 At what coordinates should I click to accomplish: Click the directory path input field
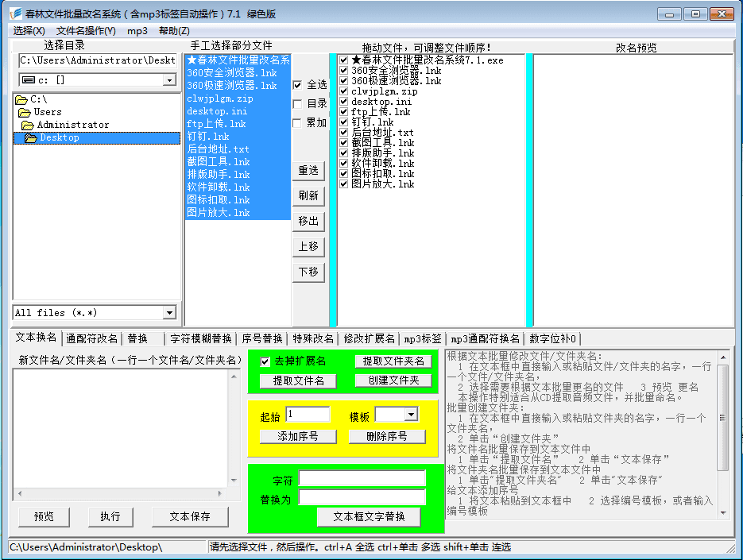[x=98, y=60]
